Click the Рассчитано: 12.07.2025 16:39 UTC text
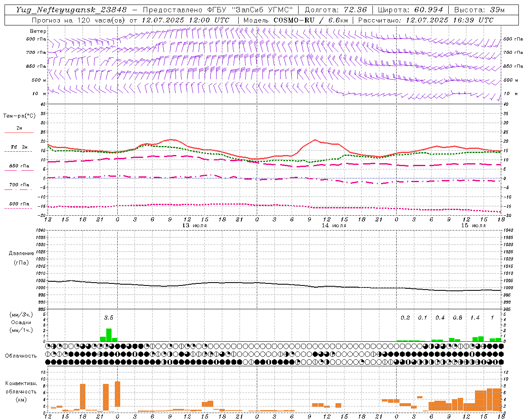The height and width of the screenshot is (420, 525). pos(426,20)
